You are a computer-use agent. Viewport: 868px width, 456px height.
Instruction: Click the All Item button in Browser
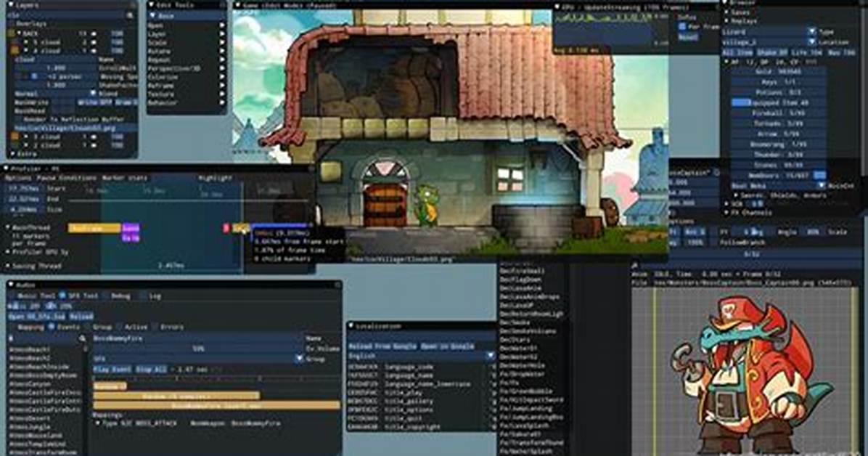coord(738,52)
